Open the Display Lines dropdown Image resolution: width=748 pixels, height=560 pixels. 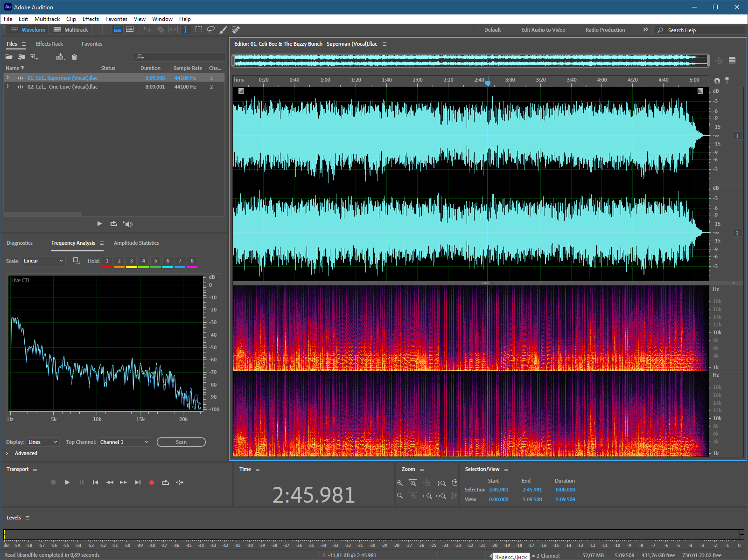tap(42, 442)
